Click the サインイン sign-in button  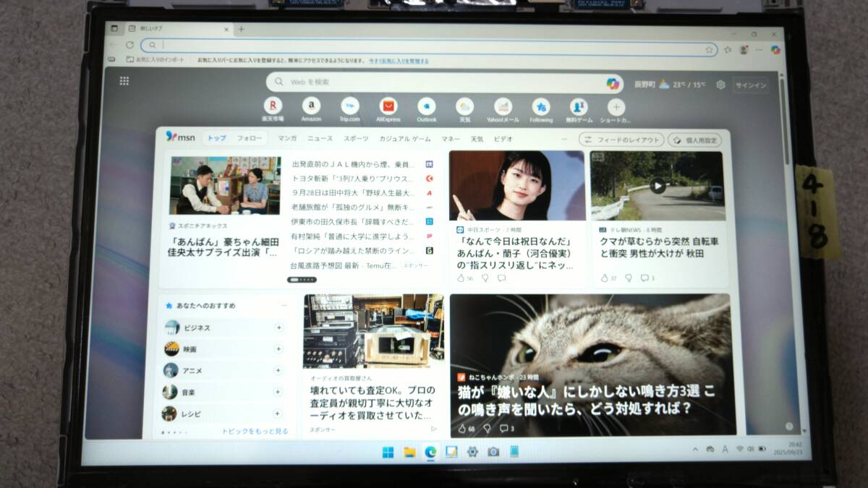coord(751,85)
